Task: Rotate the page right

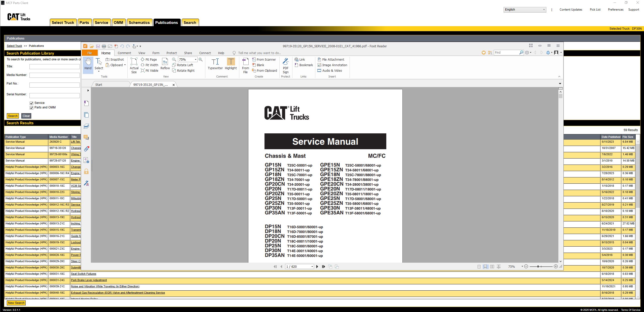Action: point(183,71)
